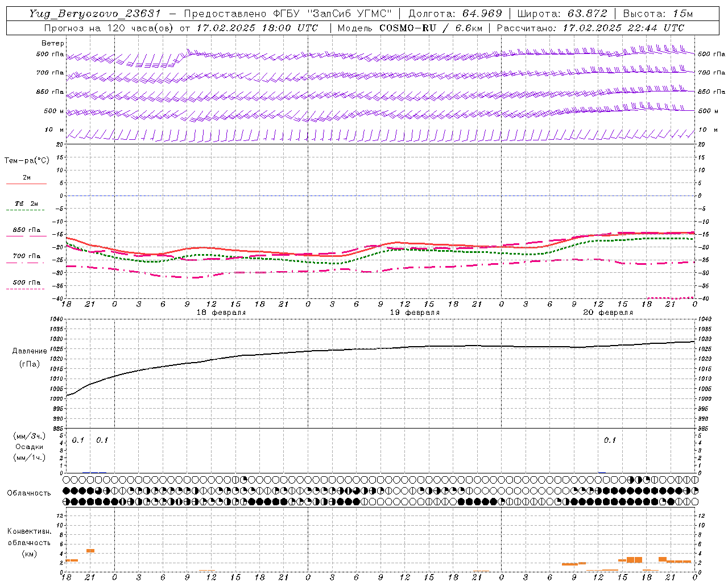Select the model label COSMO-RU / 6.6км
This screenshot has width=728, height=582.
click(x=430, y=28)
